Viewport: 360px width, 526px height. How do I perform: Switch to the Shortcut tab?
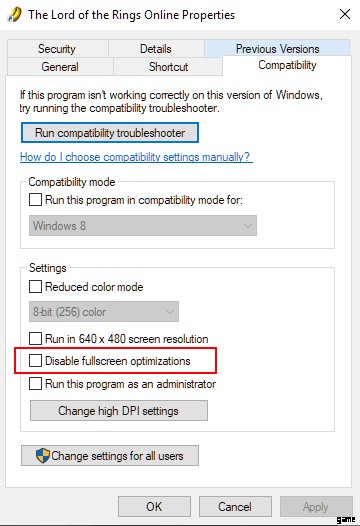pos(168,66)
